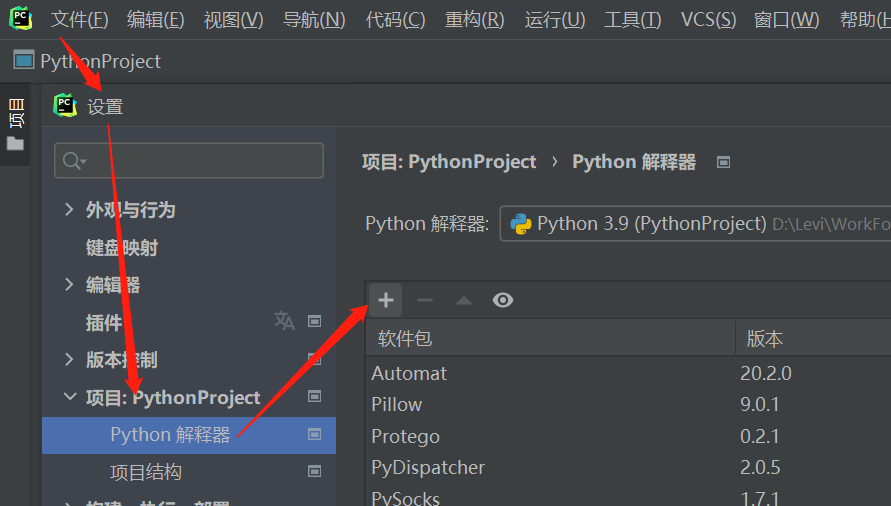The height and width of the screenshot is (506, 891).
Task: Click Python 解释器 breadcrumb in settings header
Action: (634, 162)
